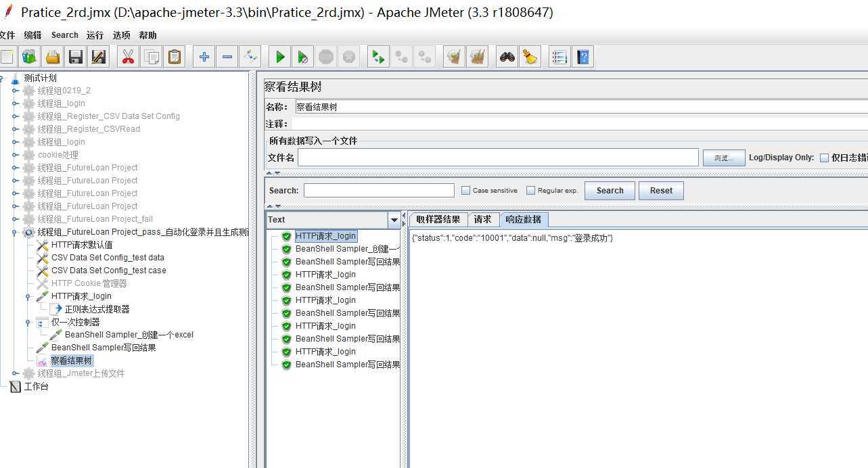Image resolution: width=868 pixels, height=468 pixels.
Task: Click the grey Stop test icon
Action: coord(326,57)
